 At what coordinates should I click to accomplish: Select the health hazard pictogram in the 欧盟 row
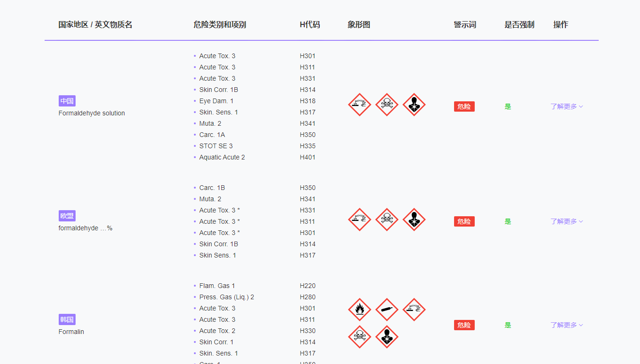414,220
